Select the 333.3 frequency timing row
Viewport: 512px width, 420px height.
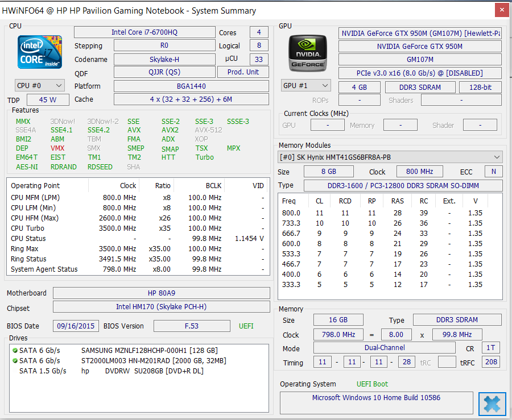coord(390,285)
